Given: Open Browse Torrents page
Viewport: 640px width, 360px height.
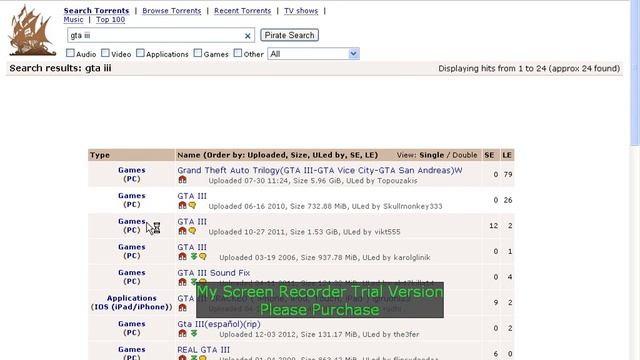Looking at the screenshot, I should 171,11.
